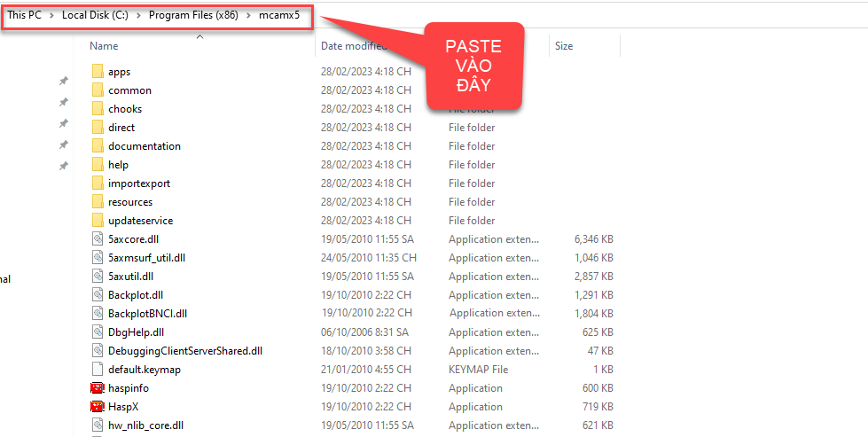Click the 1,804 KB size value

(x=593, y=314)
